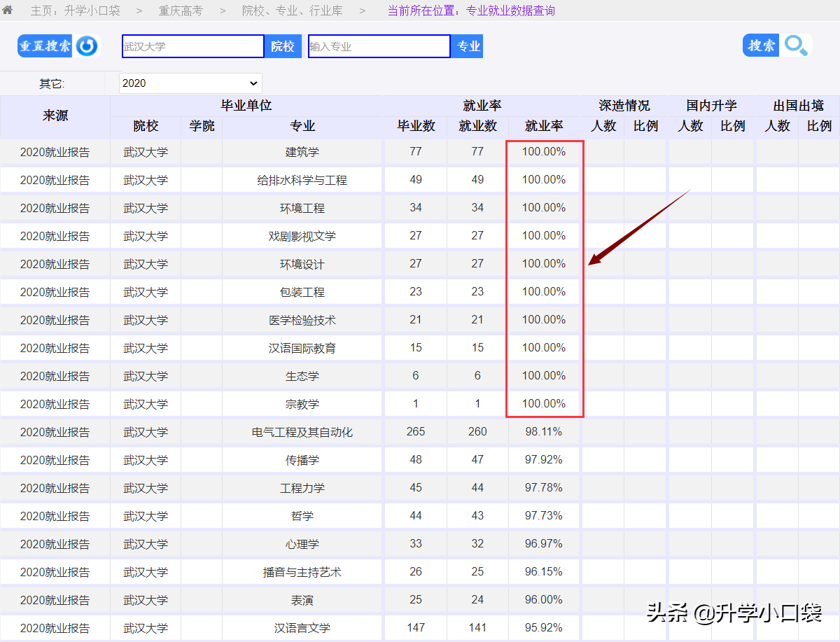
Task: Click the 重庆高考 breadcrumb item
Action: click(x=182, y=11)
